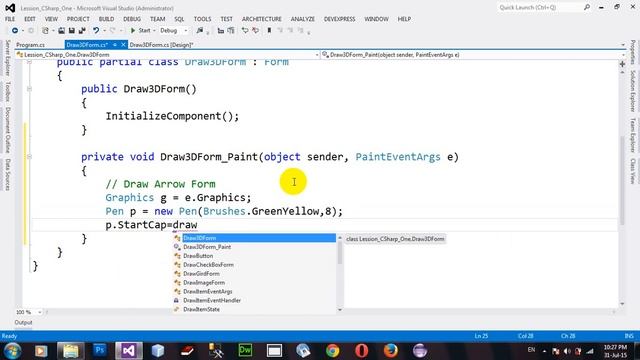Click the IntelliSense list scrollbar down arrow
The width and height of the screenshot is (640, 360).
340,310
